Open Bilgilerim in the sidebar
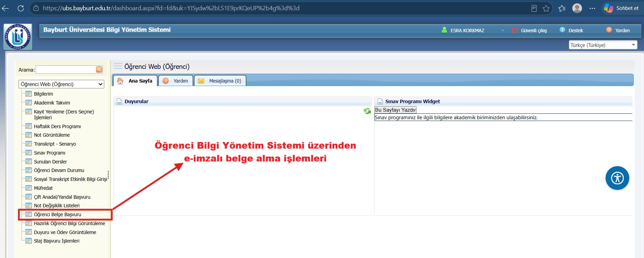644x258 pixels. click(x=44, y=94)
